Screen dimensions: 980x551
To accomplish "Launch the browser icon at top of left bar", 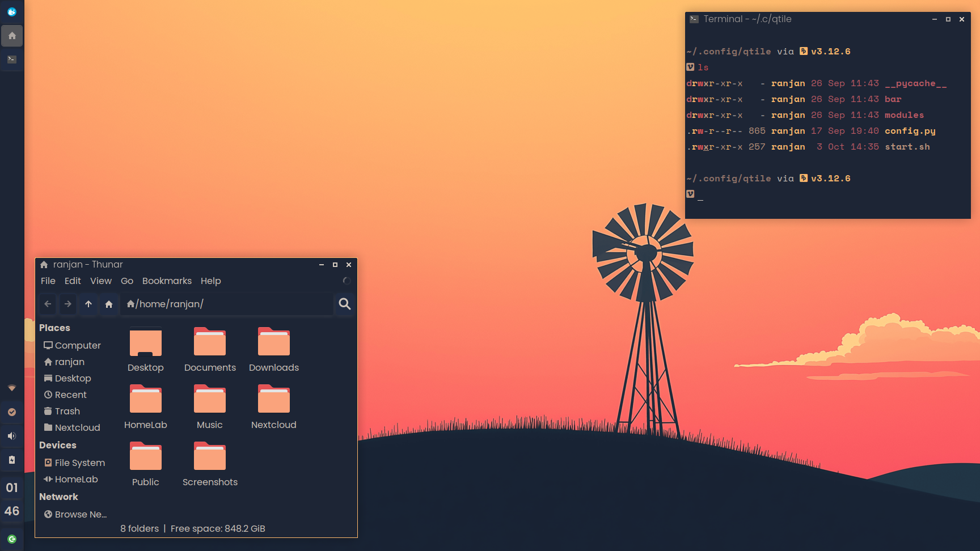I will [x=12, y=11].
